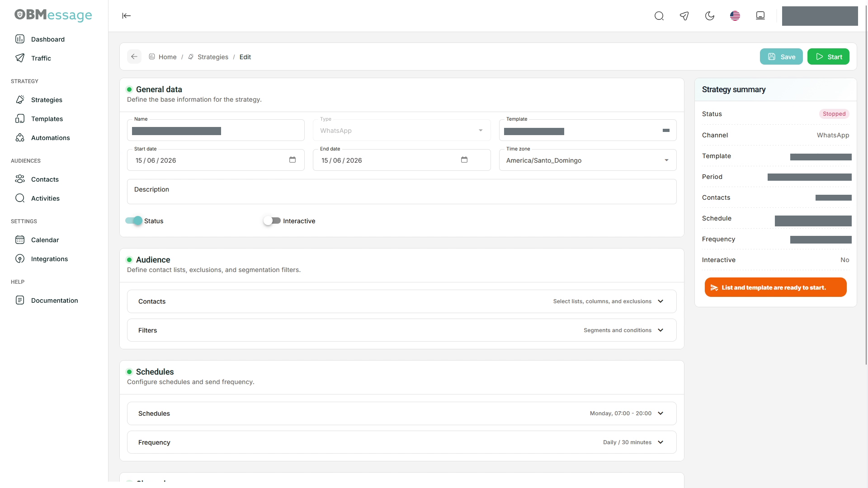The width and height of the screenshot is (868, 488).
Task: Click the Stopped status badge
Action: (834, 114)
